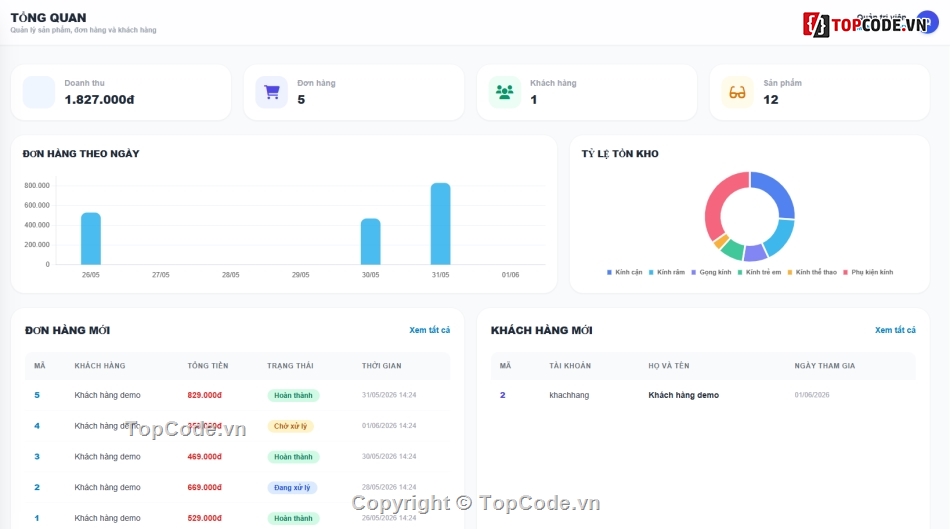This screenshot has height=529, width=950.
Task: Click the TÀI KHOẢN column header
Action: pos(570,366)
